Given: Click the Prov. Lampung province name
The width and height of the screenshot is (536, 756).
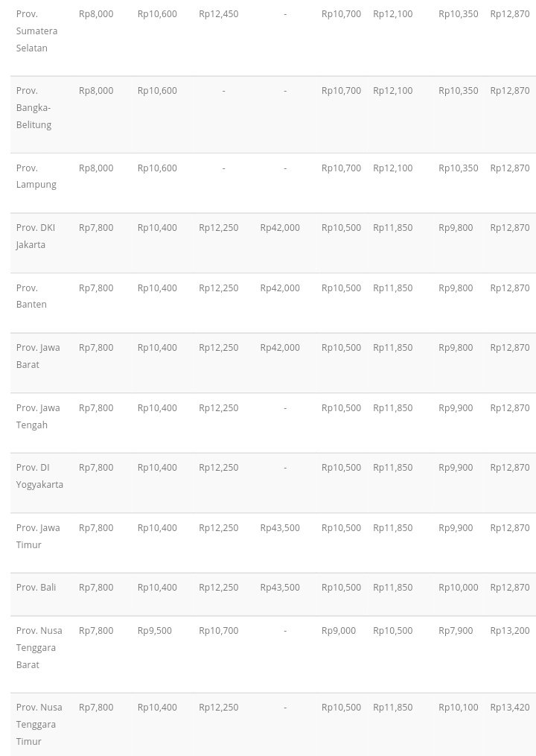Looking at the screenshot, I should (36, 176).
